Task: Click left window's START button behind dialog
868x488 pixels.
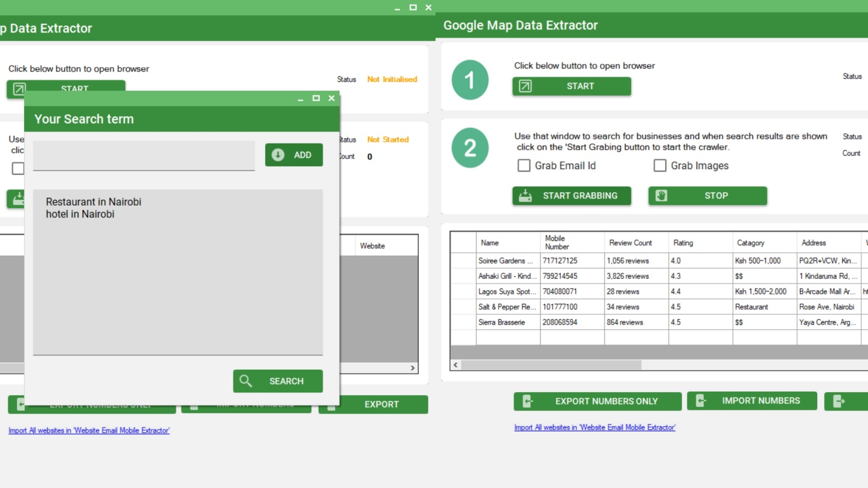Action: pyautogui.click(x=75, y=85)
